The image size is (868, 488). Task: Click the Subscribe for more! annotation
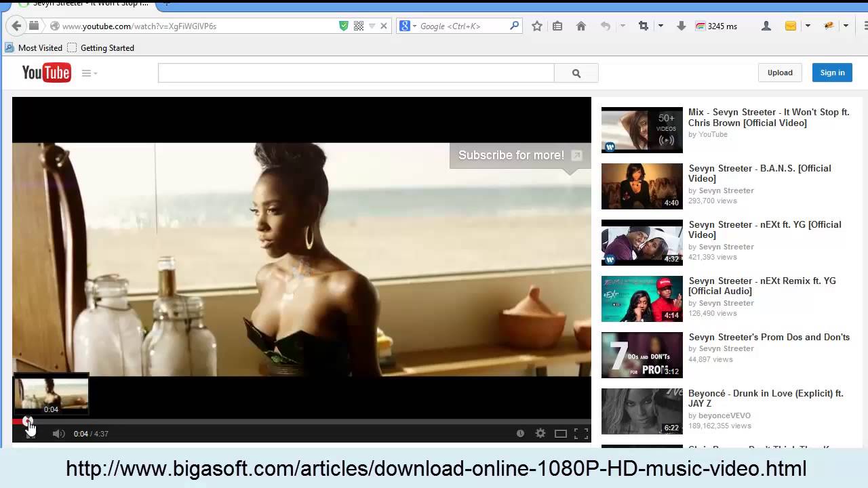[519, 155]
